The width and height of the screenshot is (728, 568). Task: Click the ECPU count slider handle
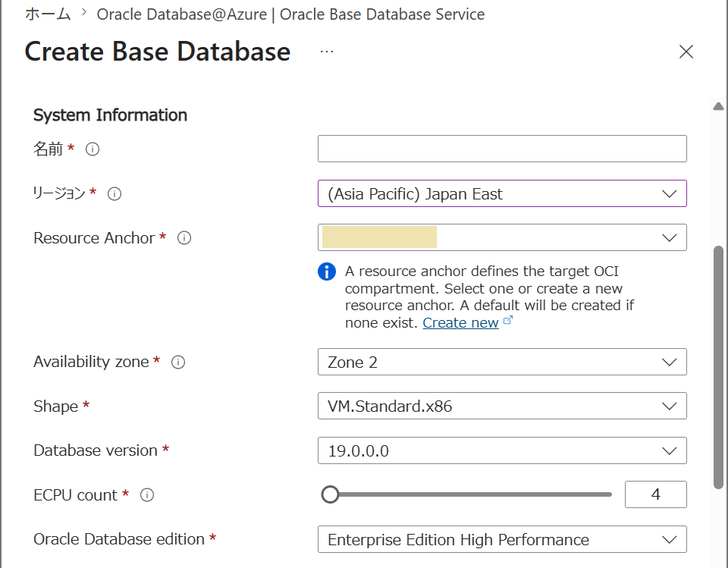tap(330, 494)
